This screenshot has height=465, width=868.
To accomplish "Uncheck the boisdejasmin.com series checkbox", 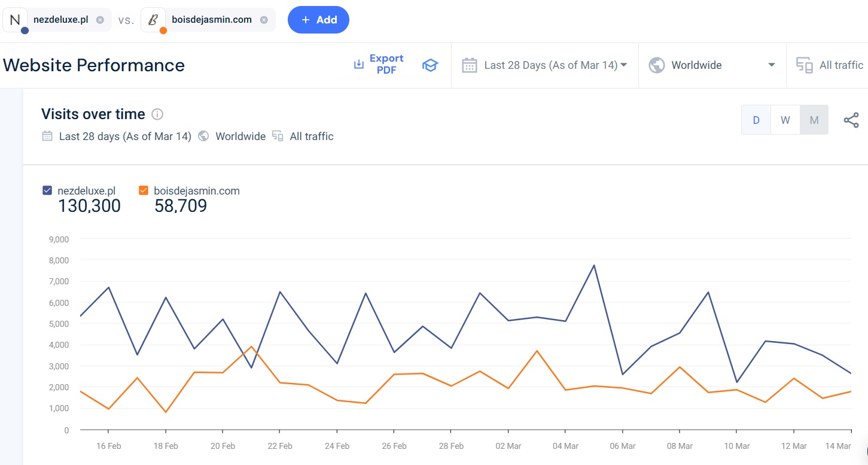I will pos(144,191).
